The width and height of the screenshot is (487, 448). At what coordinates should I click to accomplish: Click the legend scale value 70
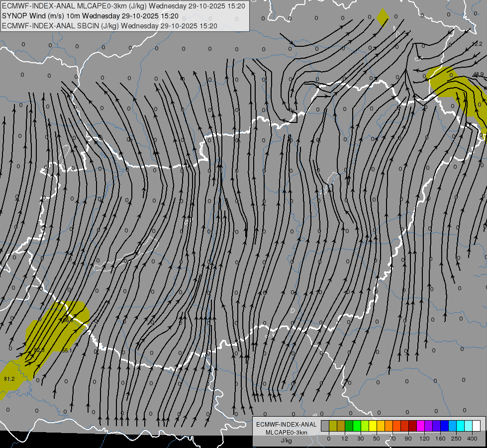[x=392, y=439]
